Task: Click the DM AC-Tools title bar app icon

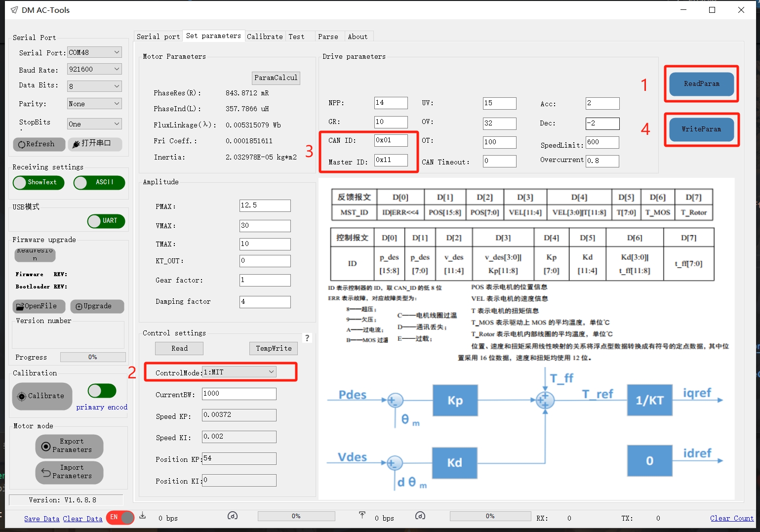Action: tap(14, 10)
